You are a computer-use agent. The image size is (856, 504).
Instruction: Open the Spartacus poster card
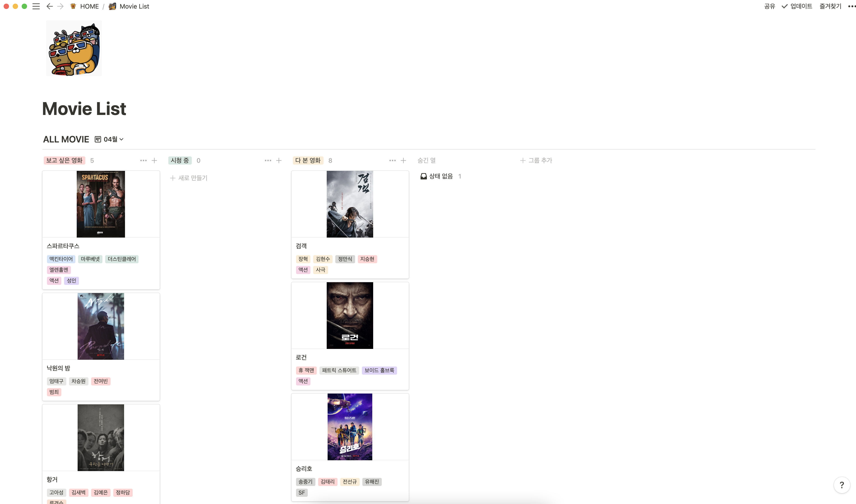click(x=101, y=204)
